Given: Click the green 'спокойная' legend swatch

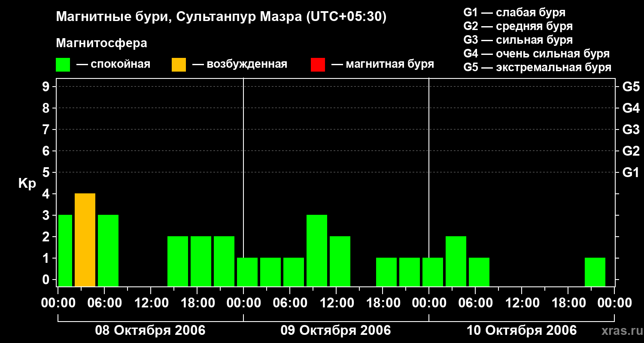Looking at the screenshot, I should click(63, 65).
